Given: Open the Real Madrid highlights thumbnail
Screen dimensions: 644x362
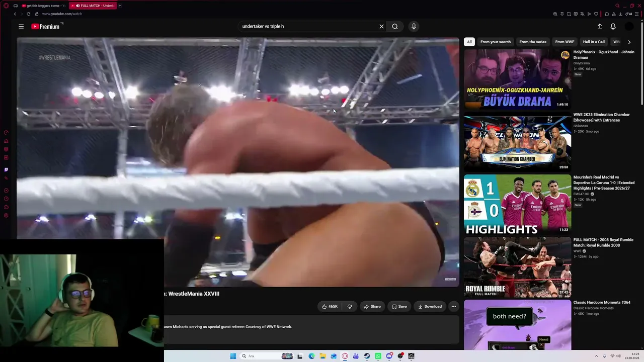Looking at the screenshot, I should coord(517,205).
